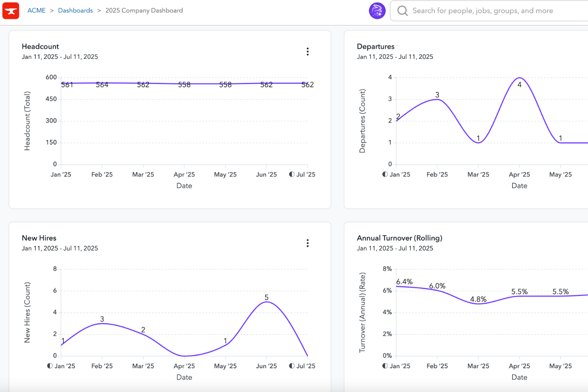Open the purple rabbit AI assistant
Image resolution: width=588 pixels, height=392 pixels.
377,10
